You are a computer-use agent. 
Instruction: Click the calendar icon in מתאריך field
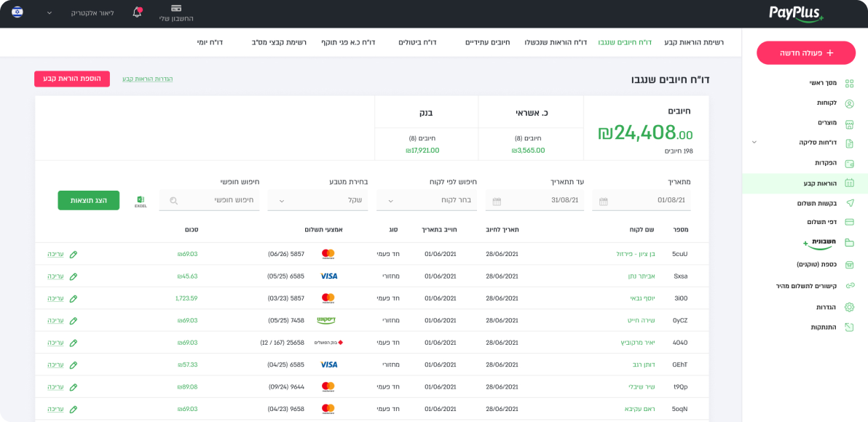(x=603, y=201)
